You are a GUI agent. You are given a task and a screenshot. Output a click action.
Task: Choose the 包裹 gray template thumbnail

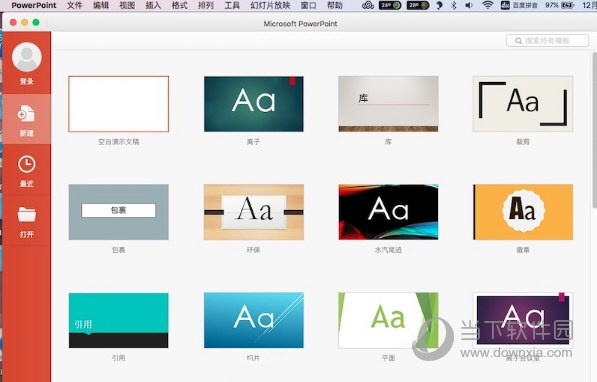point(118,212)
